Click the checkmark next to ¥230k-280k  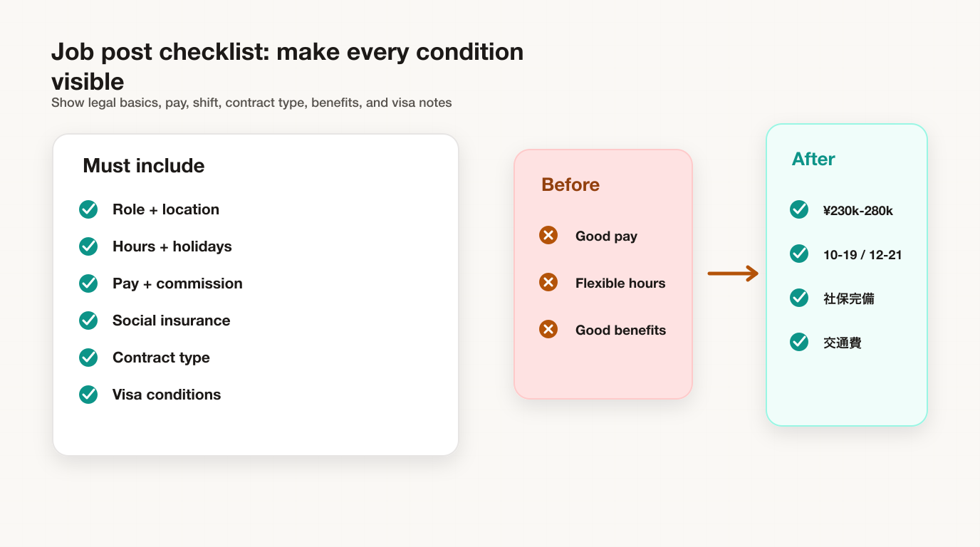click(x=799, y=210)
